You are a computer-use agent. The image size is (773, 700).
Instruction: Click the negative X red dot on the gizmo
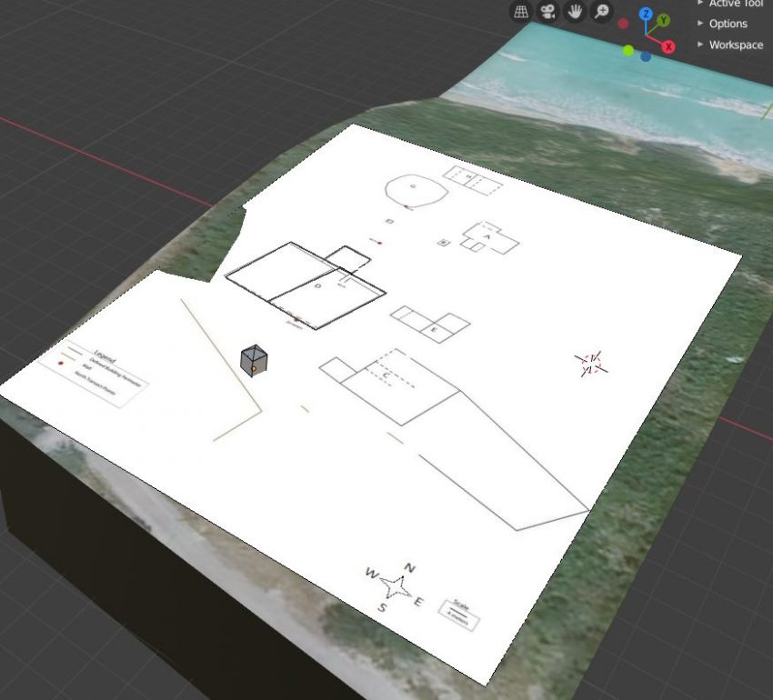[623, 24]
